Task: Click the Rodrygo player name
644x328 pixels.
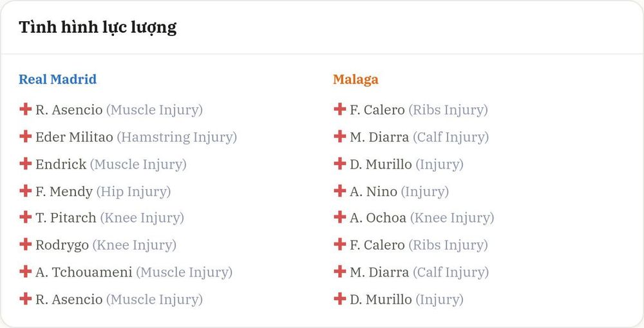Action: 62,245
